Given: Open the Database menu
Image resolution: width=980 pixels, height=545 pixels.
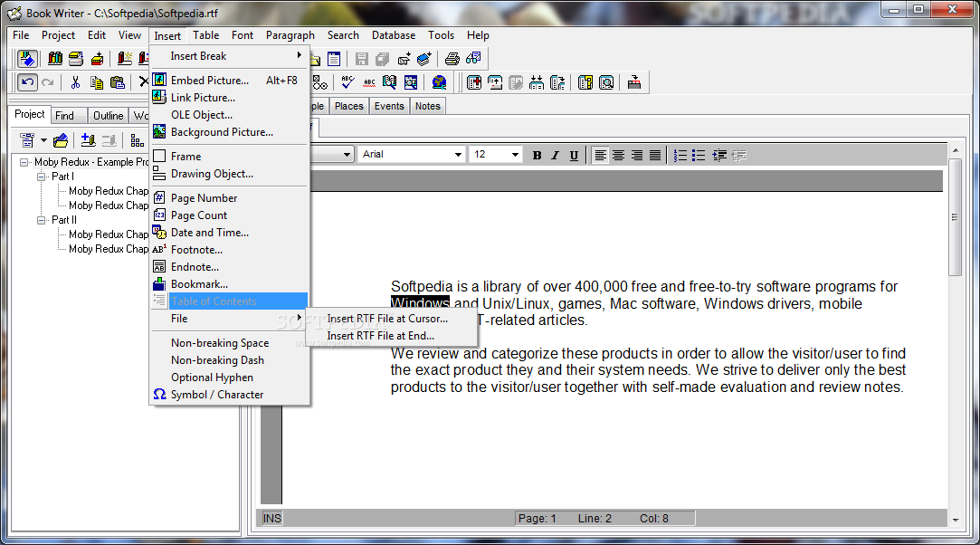Looking at the screenshot, I should pos(393,35).
